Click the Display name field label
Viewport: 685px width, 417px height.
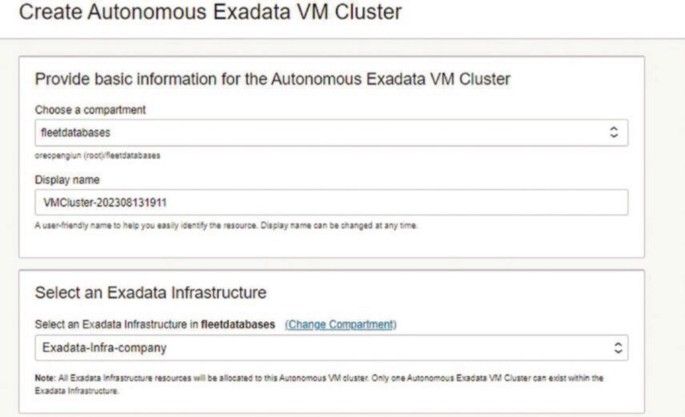click(67, 180)
